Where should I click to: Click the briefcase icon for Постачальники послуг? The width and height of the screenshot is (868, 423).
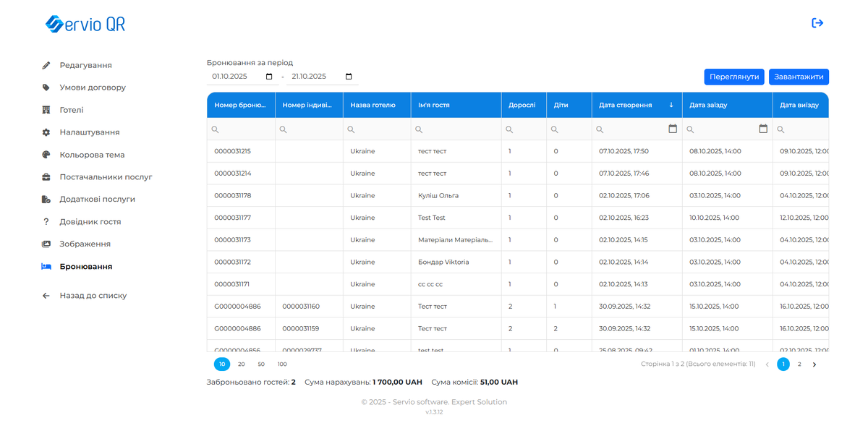click(x=46, y=177)
